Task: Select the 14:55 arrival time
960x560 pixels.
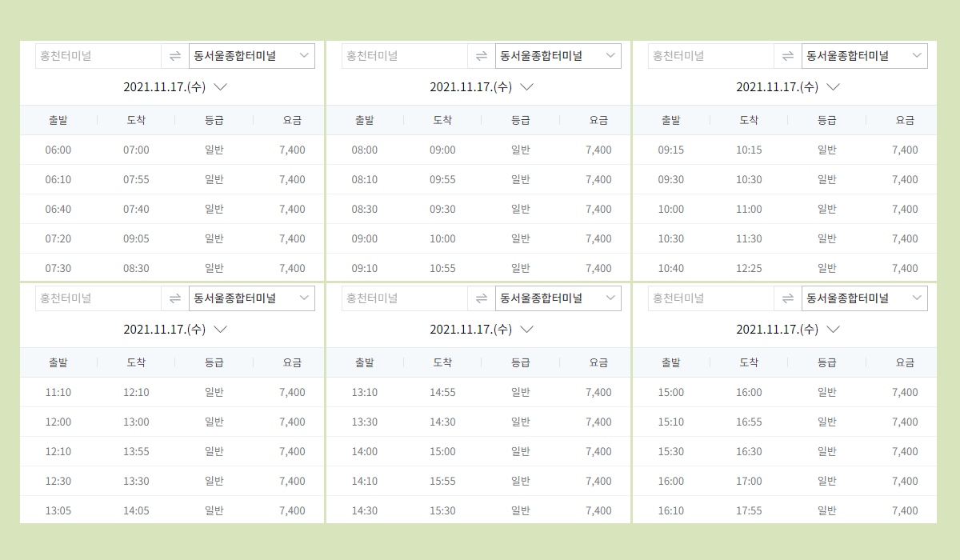Action: 442,393
